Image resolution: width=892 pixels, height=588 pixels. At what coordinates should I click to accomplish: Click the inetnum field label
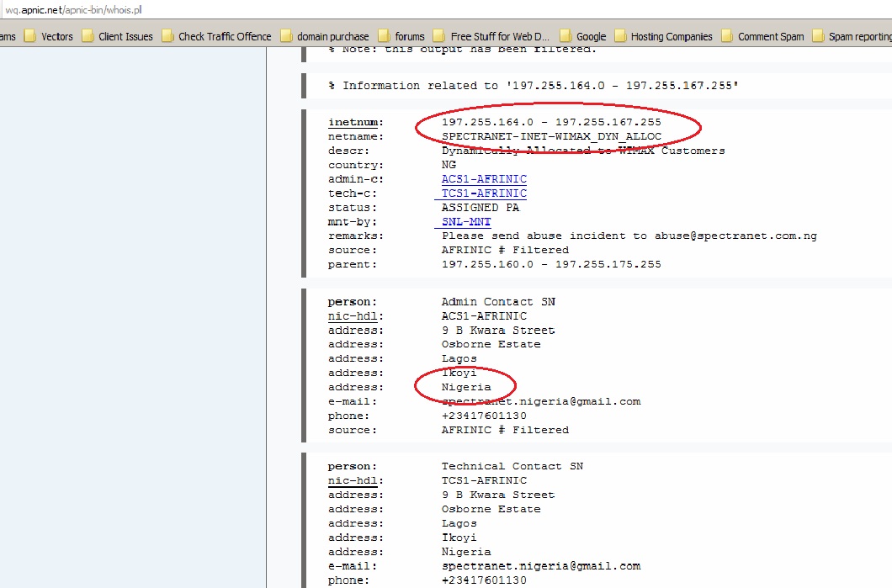355,122
